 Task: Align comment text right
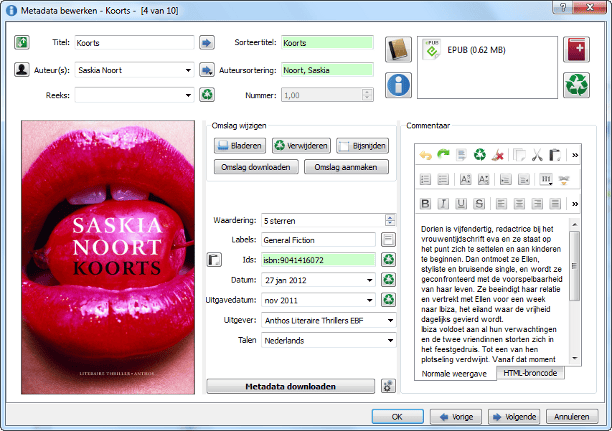(x=537, y=204)
